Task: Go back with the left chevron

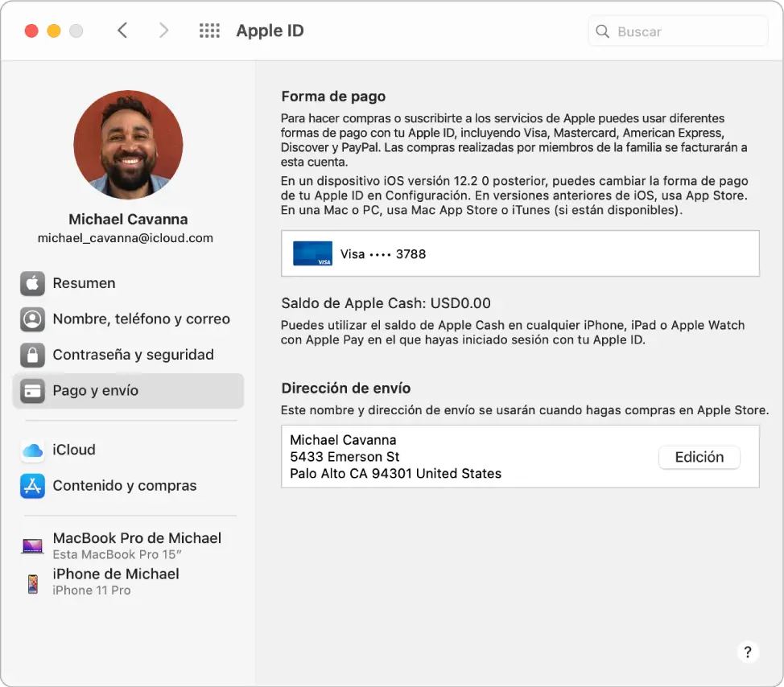Action: click(x=122, y=31)
